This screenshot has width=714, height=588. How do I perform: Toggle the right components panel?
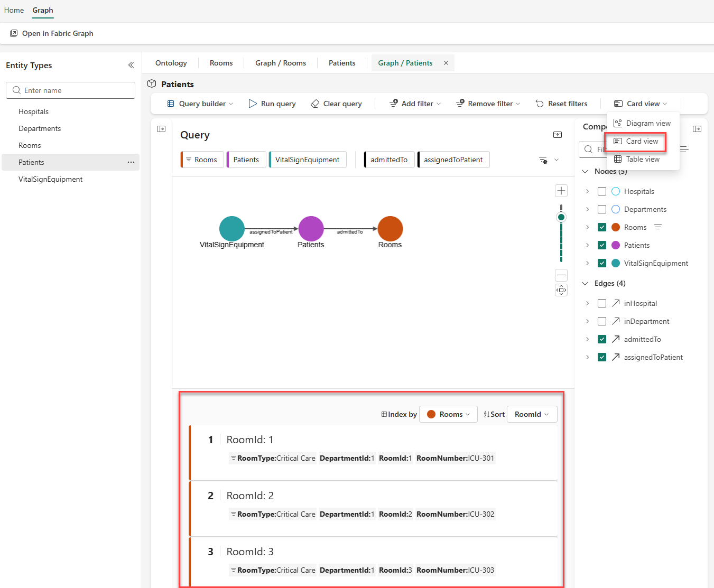coord(697,129)
